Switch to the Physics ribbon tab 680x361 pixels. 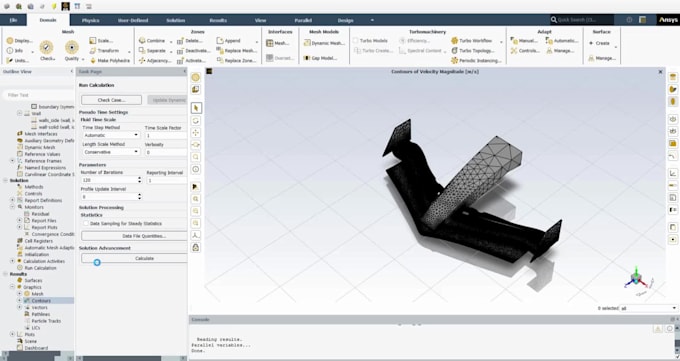pos(90,20)
